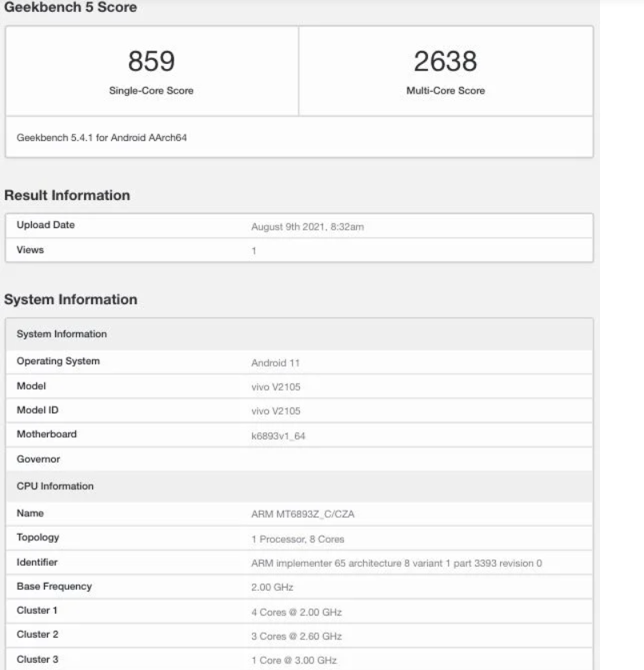Click the System Information section heading
Viewport: 644px width, 670px height.
click(71, 299)
